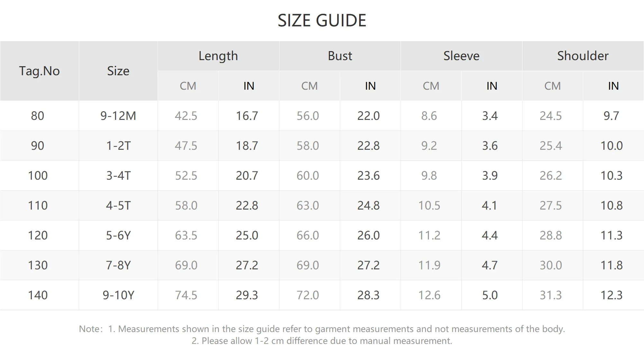Viewport: 644px width, 360px height.
Task: Click the Shoulder column header
Action: pos(583,56)
